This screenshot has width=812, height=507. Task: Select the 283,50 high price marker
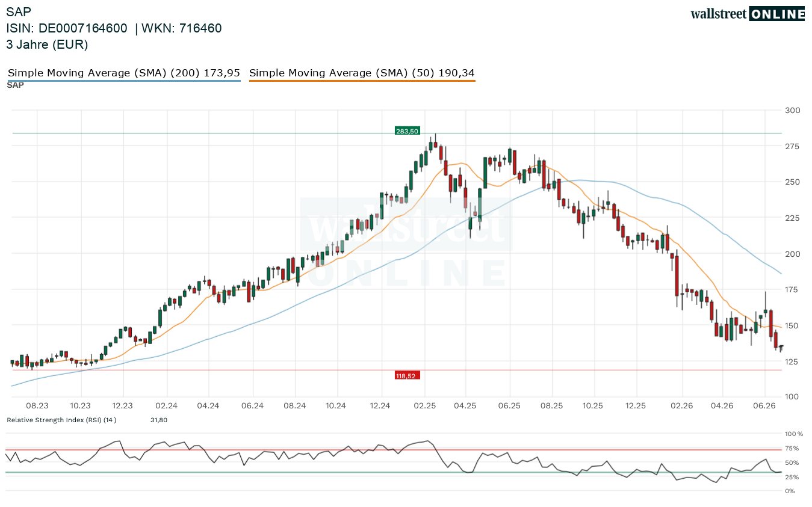click(407, 131)
